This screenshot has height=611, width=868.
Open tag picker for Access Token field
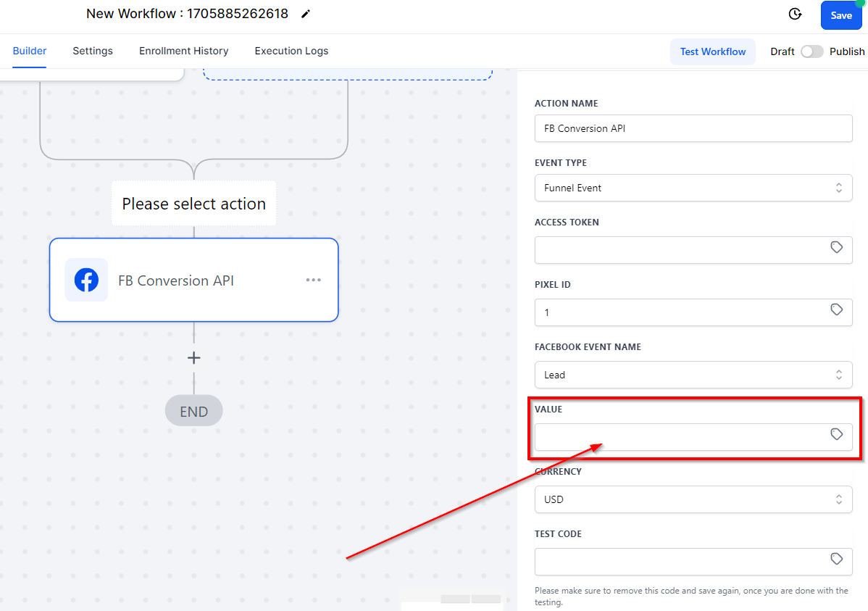point(836,248)
